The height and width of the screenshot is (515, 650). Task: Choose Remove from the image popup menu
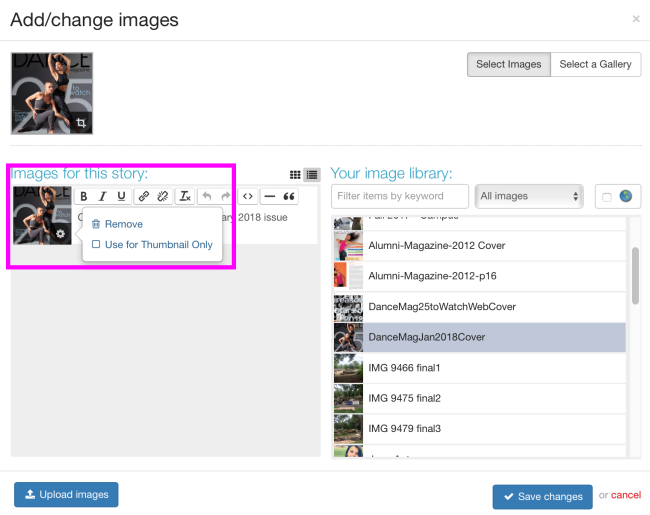pos(118,224)
